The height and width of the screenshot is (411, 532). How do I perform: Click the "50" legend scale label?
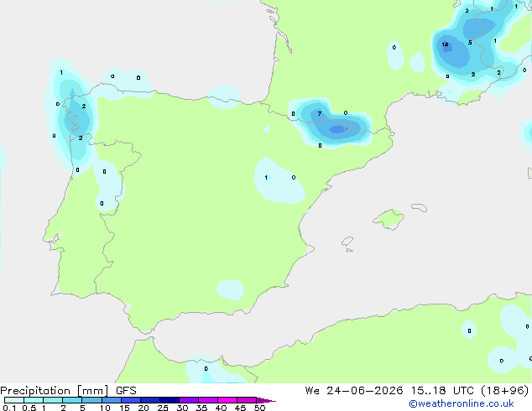click(x=260, y=408)
